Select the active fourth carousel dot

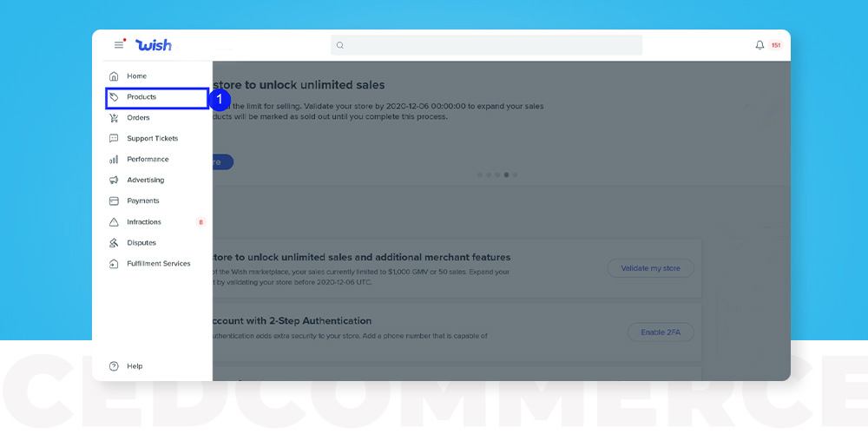(506, 175)
